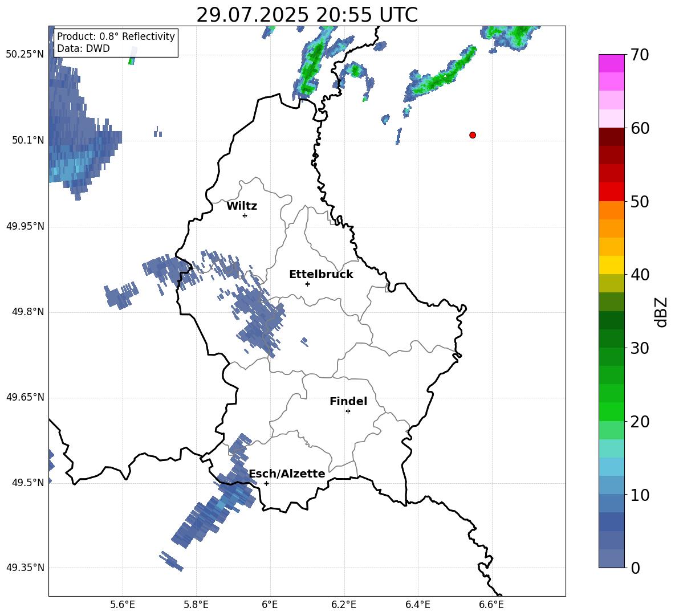This screenshot has height=616, width=675.
Task: Click the colorbar tick value 70
Action: tap(639, 55)
